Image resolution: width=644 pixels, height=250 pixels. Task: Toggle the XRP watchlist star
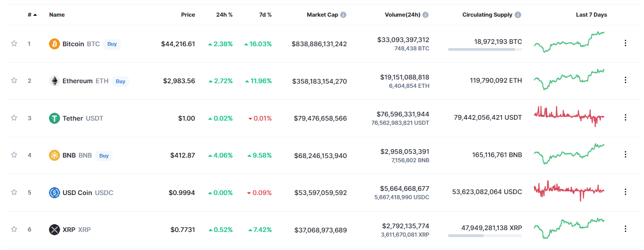point(14,229)
